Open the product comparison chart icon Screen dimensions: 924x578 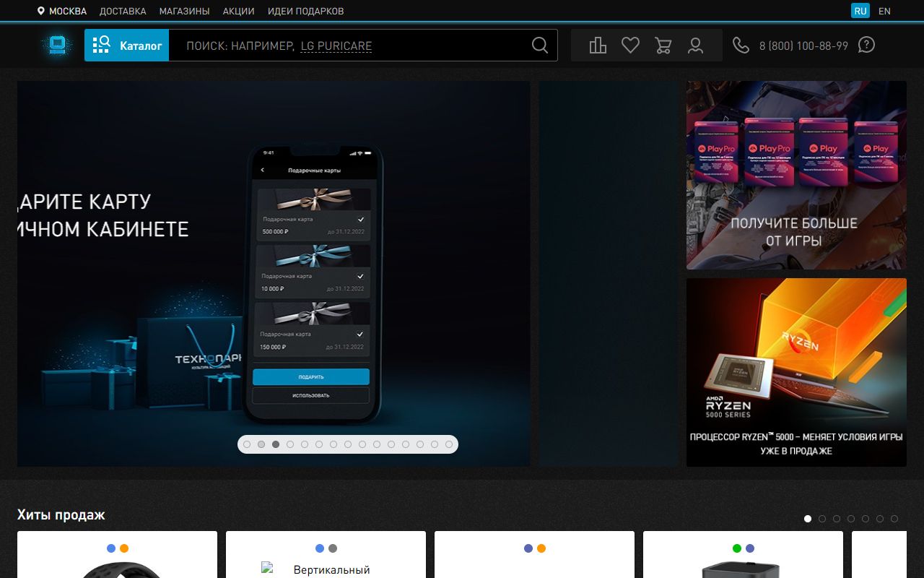click(598, 46)
